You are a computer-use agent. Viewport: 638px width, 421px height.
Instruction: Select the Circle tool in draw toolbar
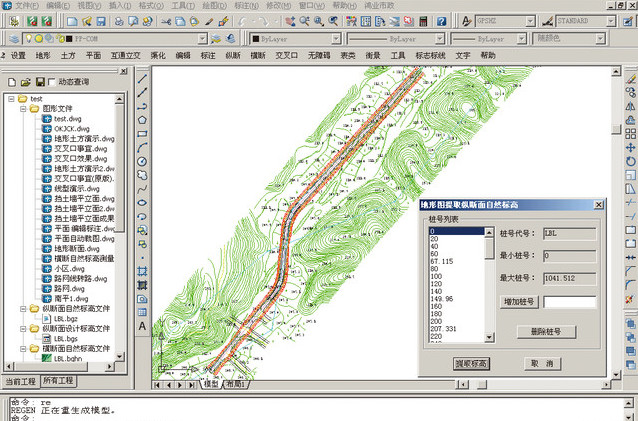(x=142, y=161)
